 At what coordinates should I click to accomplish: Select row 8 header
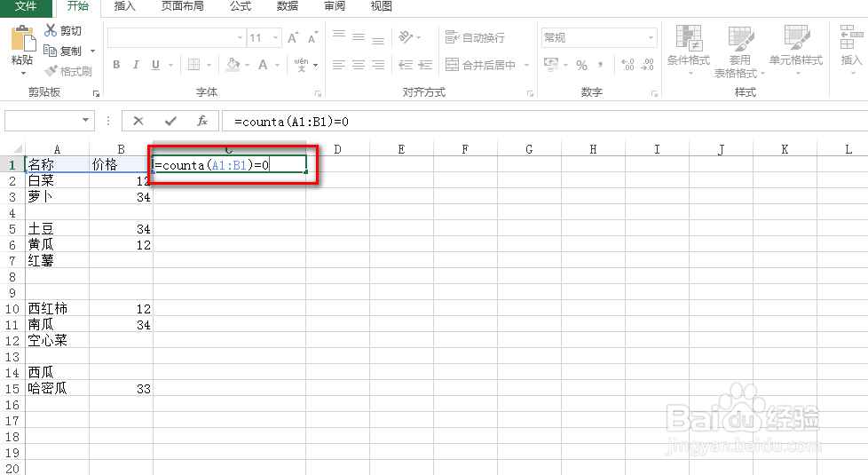click(x=12, y=277)
